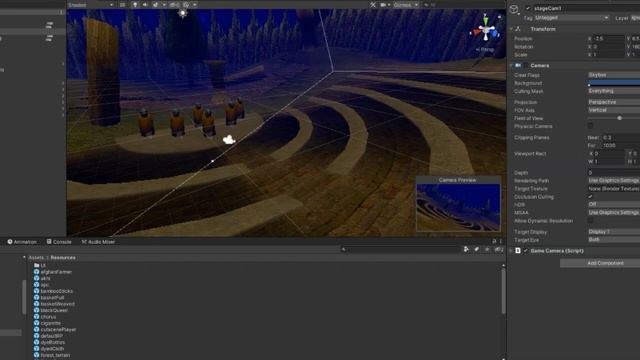Toggle Game Camera (Script) enabled checkbox
The height and width of the screenshot is (360, 640).
point(525,251)
